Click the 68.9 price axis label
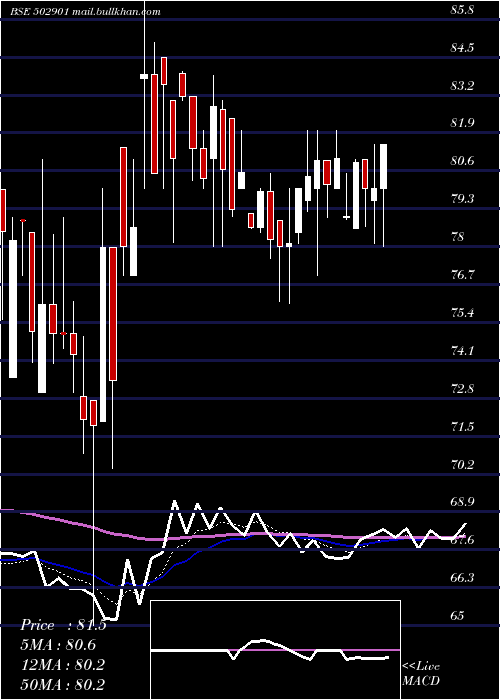Screen dimensions: 500x700 pyautogui.click(x=462, y=502)
